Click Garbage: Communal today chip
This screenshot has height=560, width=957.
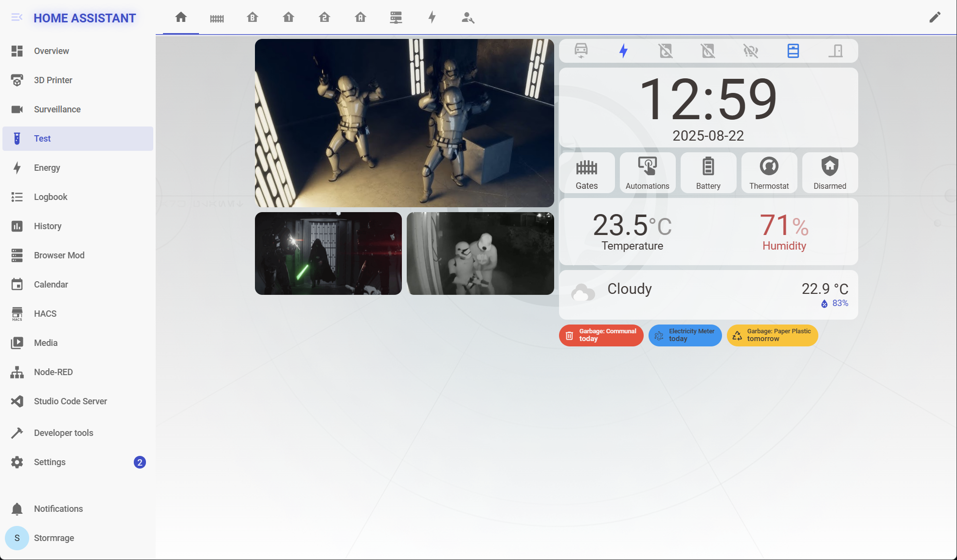point(601,335)
